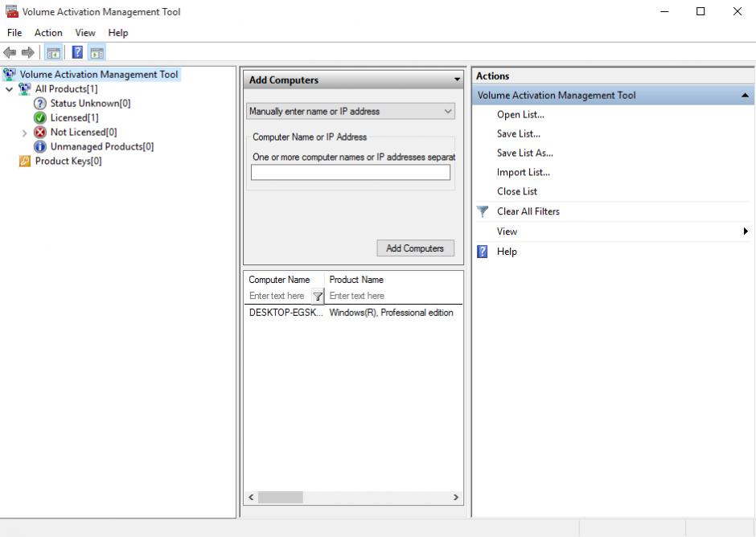Viewport: 756px width, 537px height.
Task: Click the Forward arrow toolbar icon
Action: (x=28, y=52)
